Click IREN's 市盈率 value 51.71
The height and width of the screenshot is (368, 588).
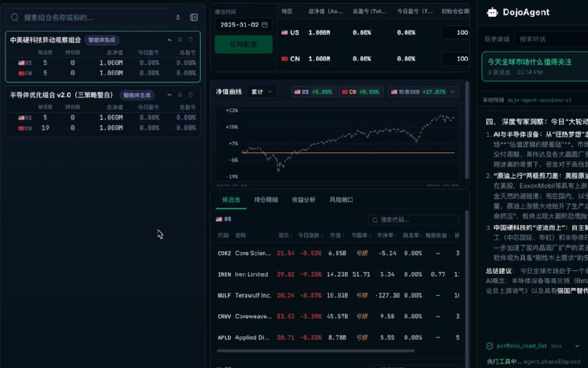[x=361, y=274]
